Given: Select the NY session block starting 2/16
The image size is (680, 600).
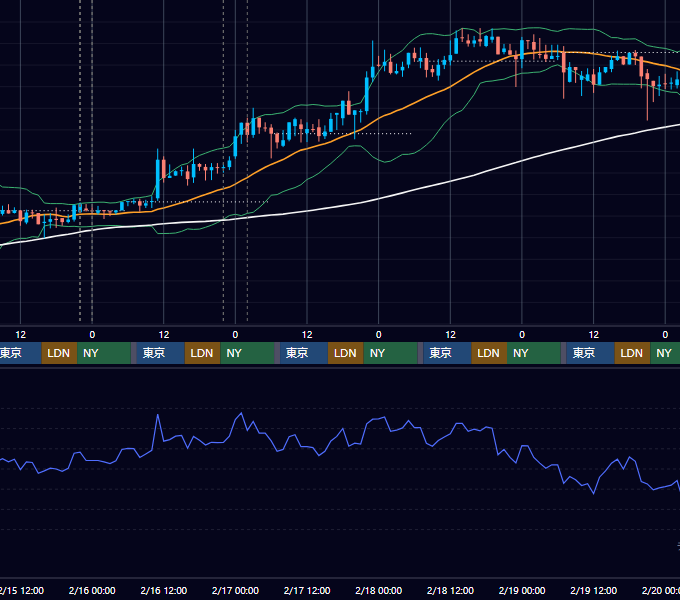Looking at the screenshot, I should (247, 353).
